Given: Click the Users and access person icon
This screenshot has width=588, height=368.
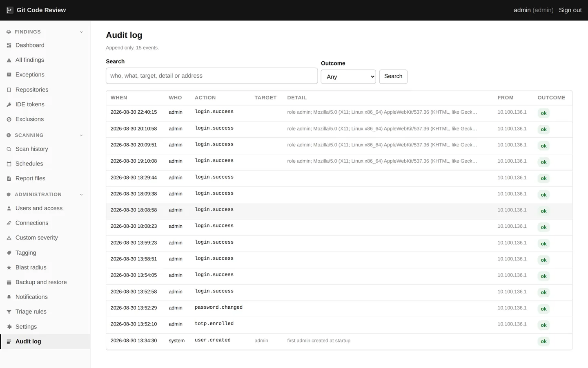Looking at the screenshot, I should pos(9,209).
